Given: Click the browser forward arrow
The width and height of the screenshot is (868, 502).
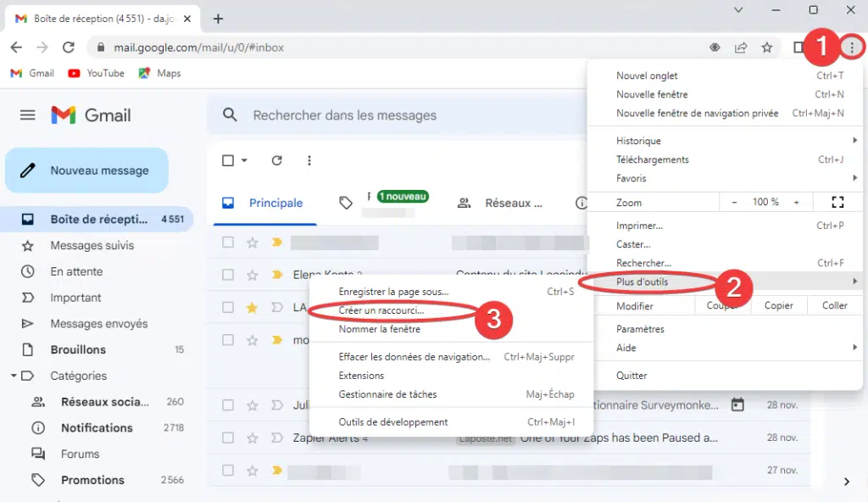Looking at the screenshot, I should coord(42,47).
